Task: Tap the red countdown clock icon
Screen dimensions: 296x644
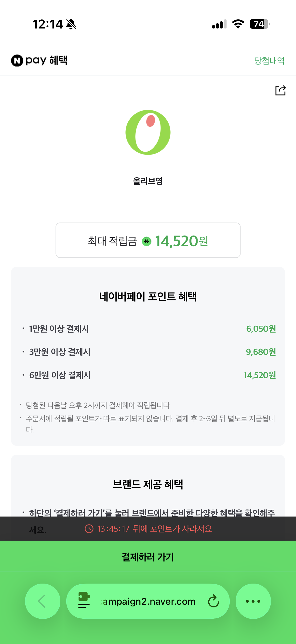Action: tap(89, 529)
